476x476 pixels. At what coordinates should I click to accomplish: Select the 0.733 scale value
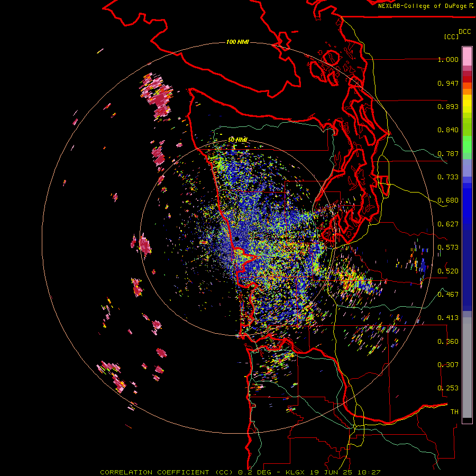pos(448,177)
